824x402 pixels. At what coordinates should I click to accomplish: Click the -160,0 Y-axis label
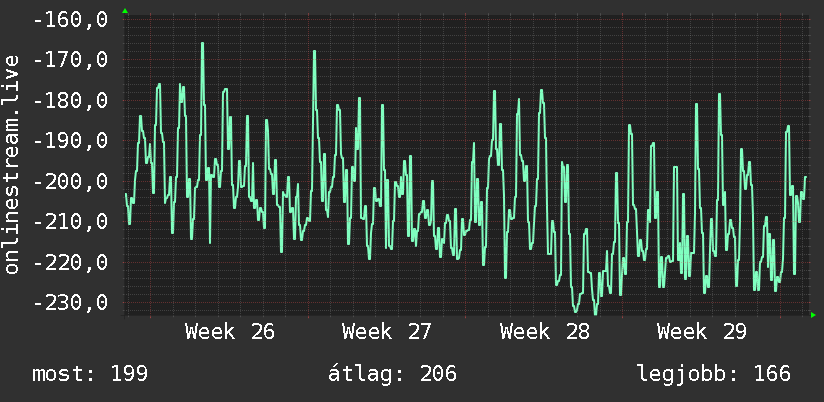pos(70,20)
